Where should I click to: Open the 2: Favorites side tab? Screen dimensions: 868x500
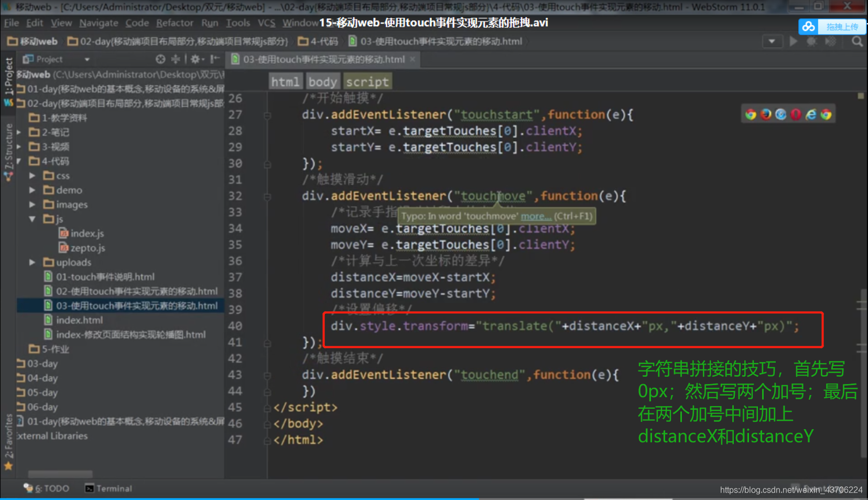coord(8,437)
